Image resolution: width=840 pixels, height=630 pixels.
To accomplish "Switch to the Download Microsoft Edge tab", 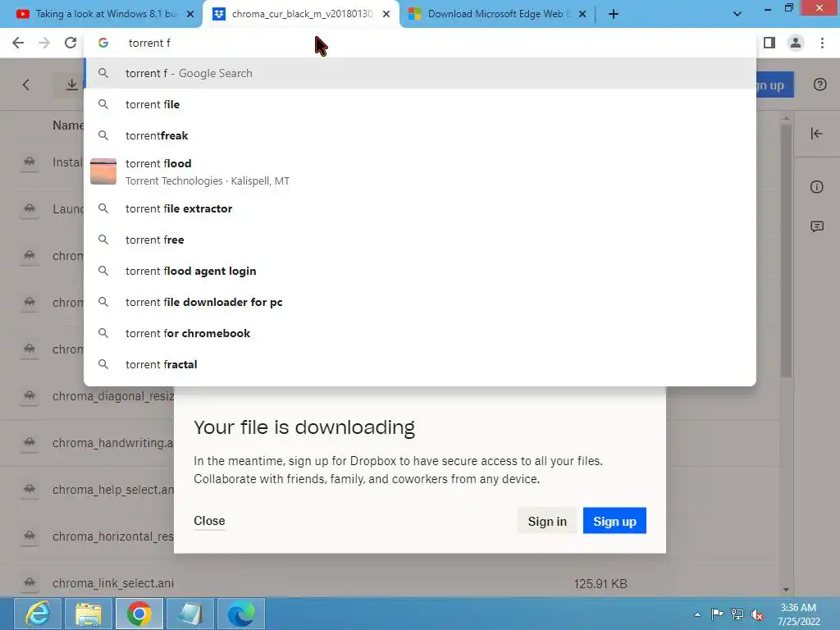I will pos(496,14).
